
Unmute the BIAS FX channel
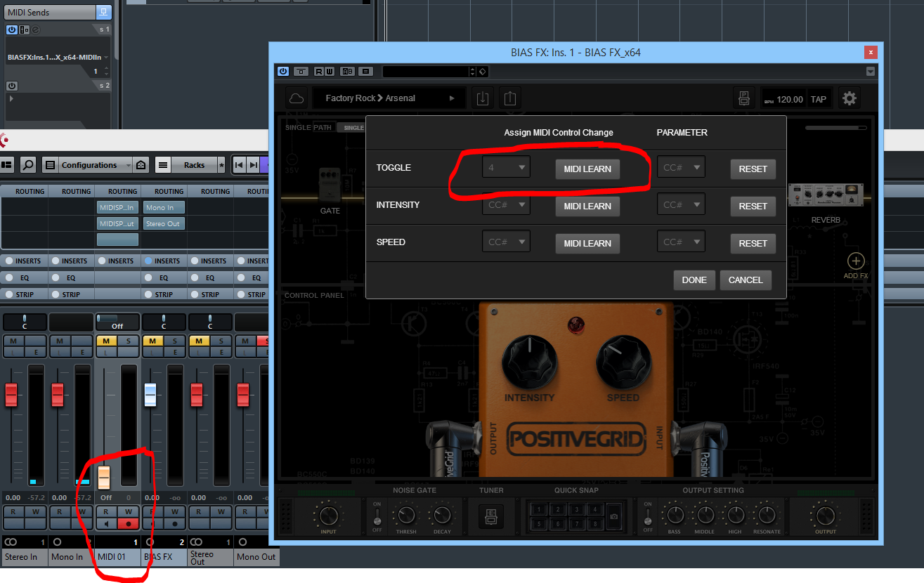[152, 341]
